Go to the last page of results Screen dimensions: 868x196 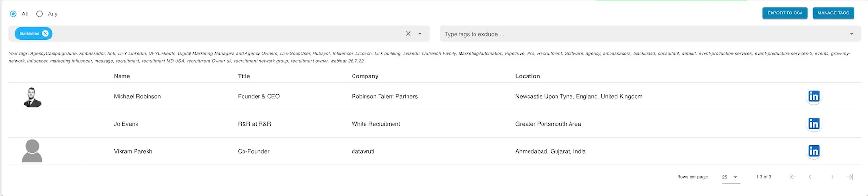pyautogui.click(x=850, y=177)
